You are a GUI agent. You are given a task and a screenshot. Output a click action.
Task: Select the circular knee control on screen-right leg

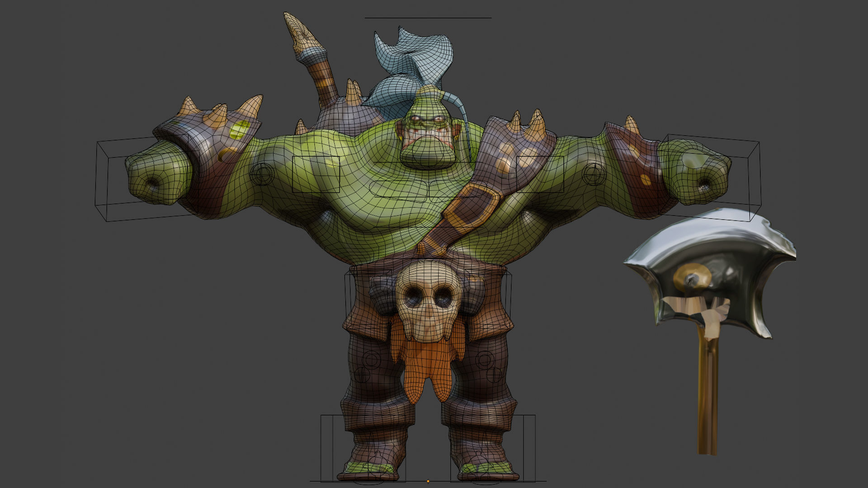[x=484, y=360]
